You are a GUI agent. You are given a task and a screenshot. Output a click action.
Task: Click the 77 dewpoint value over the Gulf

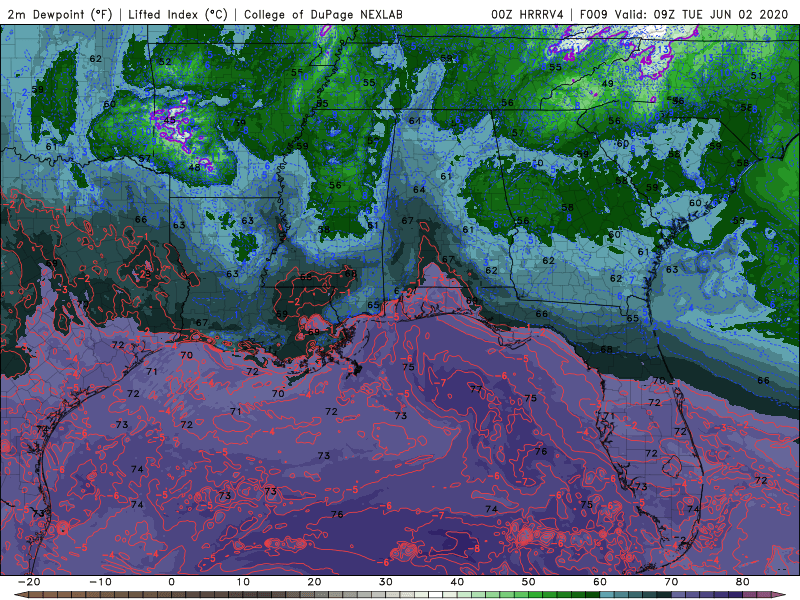click(x=476, y=389)
